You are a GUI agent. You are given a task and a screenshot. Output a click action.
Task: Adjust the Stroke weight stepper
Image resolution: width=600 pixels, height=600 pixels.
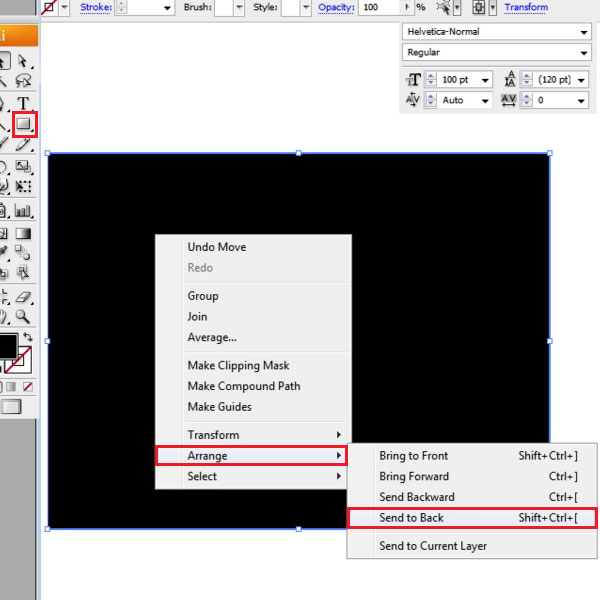click(x=121, y=7)
